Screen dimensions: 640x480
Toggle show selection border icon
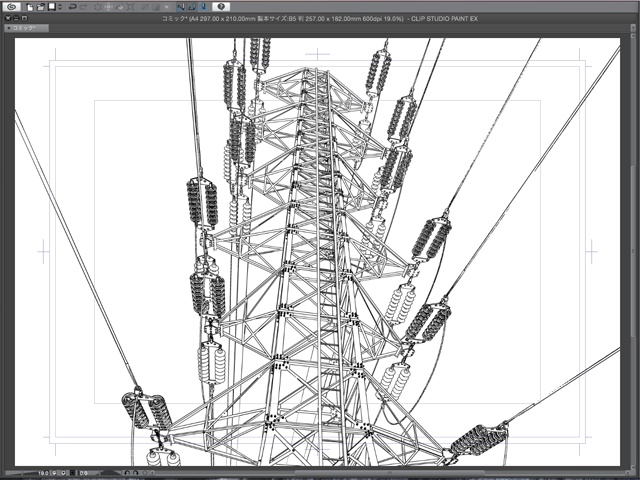click(x=167, y=7)
